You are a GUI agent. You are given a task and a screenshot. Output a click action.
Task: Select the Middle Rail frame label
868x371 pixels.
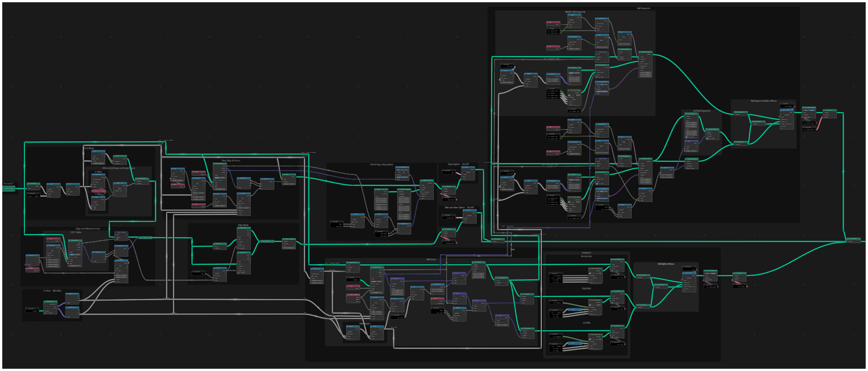click(x=586, y=256)
